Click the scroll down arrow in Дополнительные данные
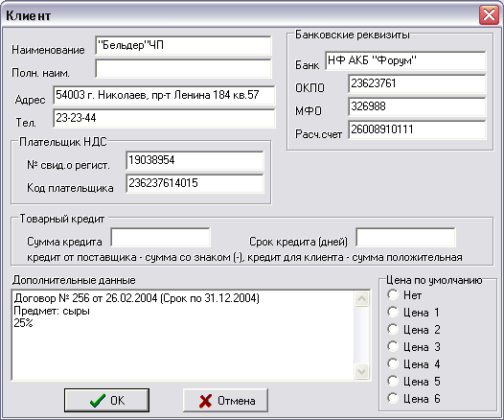Image resolution: width=504 pixels, height=420 pixels. pos(361,371)
